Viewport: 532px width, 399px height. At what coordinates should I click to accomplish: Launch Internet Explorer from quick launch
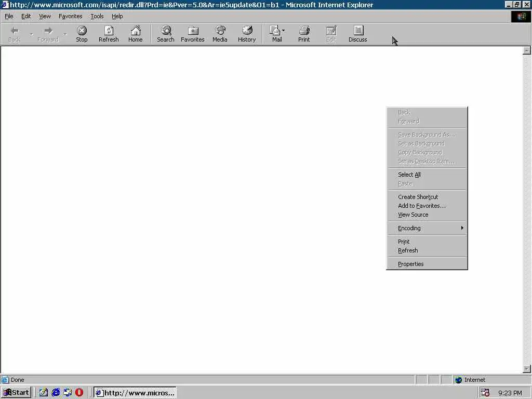point(56,392)
